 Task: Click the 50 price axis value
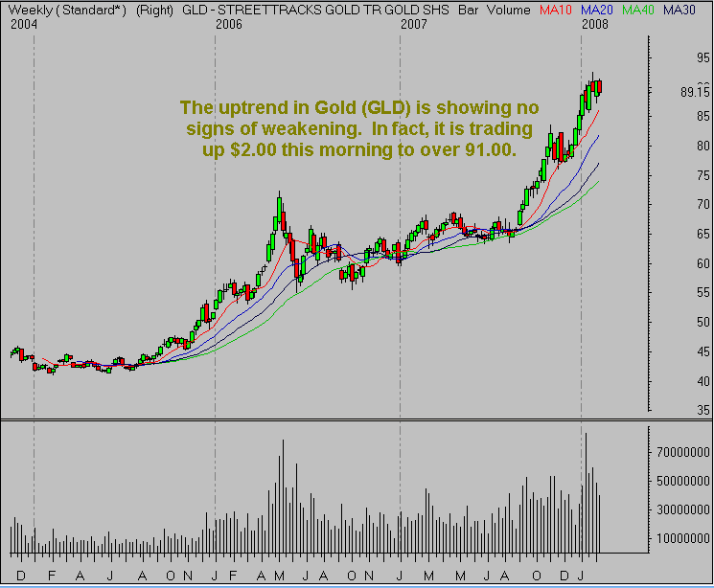[702, 322]
